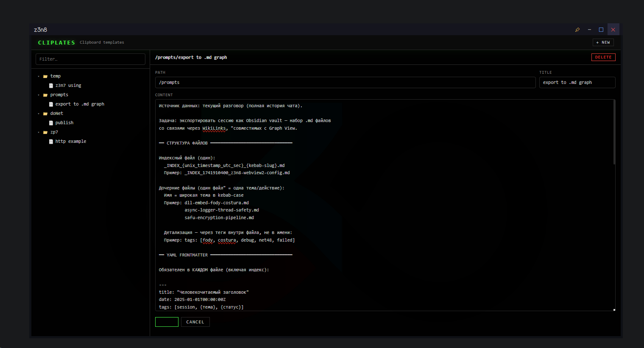644x348 pixels.
Task: Click the green-outlined button beside CANCEL
Action: coord(167,322)
